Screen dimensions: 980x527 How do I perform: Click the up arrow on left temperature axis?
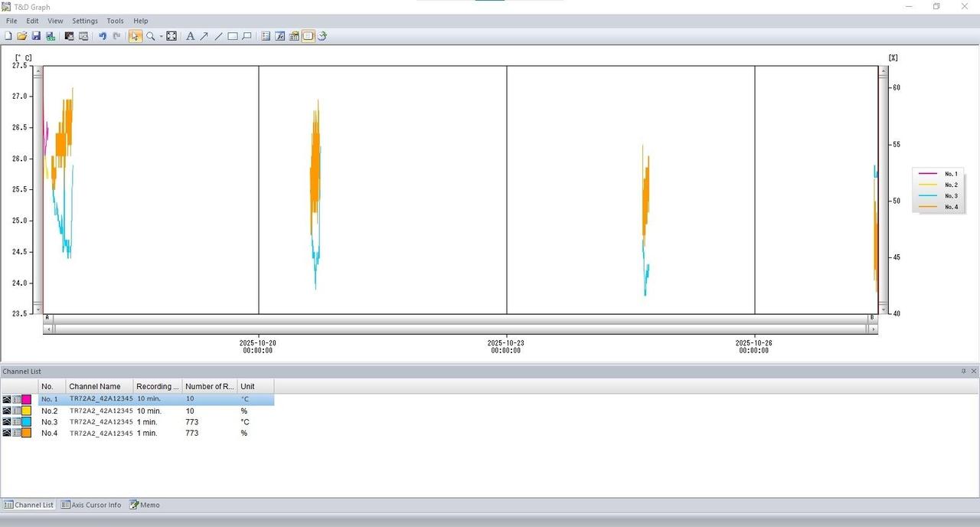(x=38, y=70)
